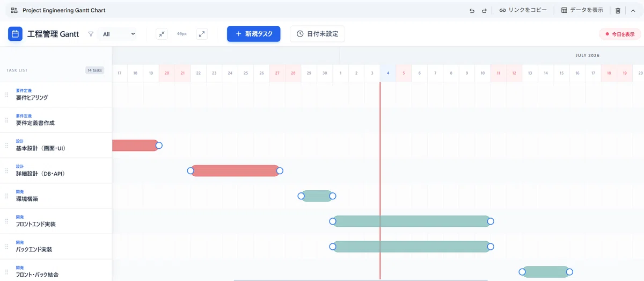
Task: Click the drag handle of 要件定義書作成
Action: click(x=7, y=120)
